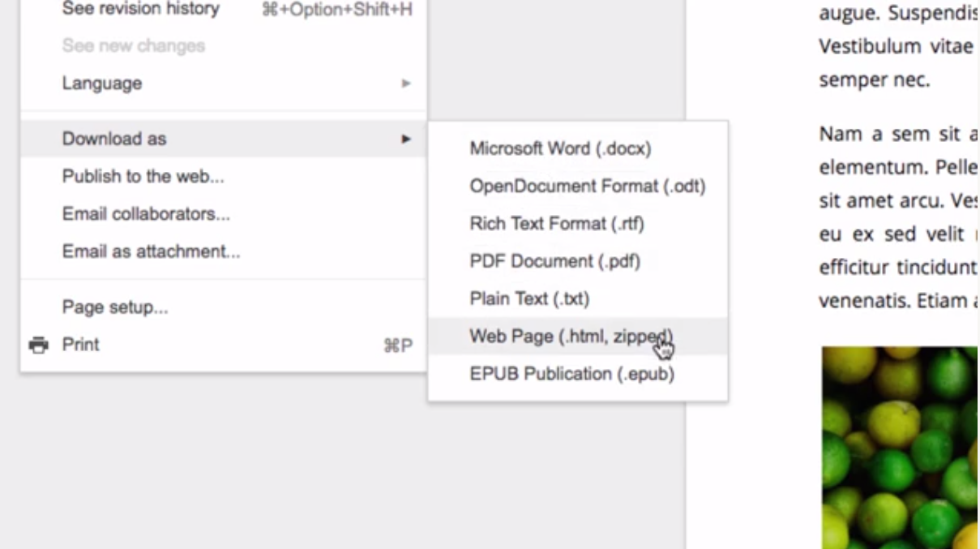The width and height of the screenshot is (980, 549).
Task: Select Email collaborators...
Action: [x=223, y=214]
